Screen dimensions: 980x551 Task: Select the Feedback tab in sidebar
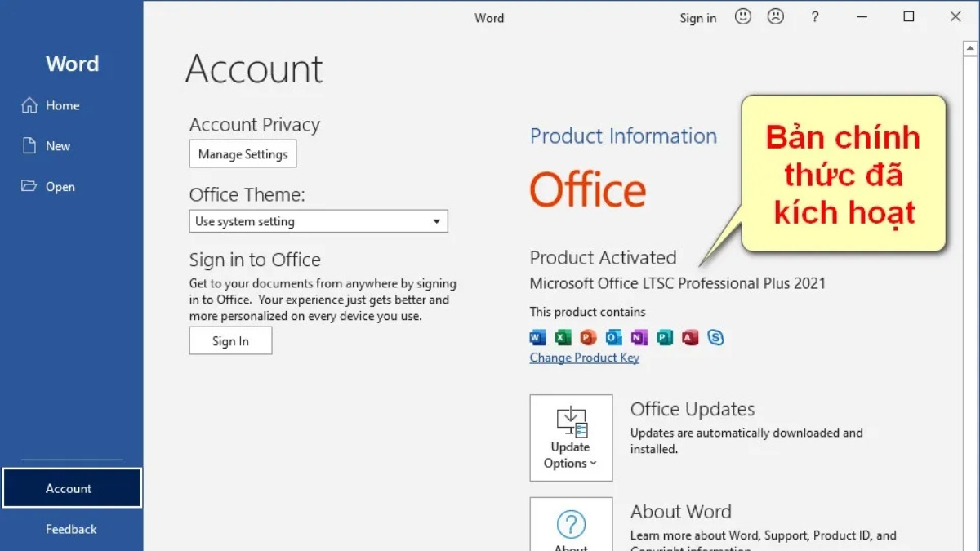coord(71,529)
